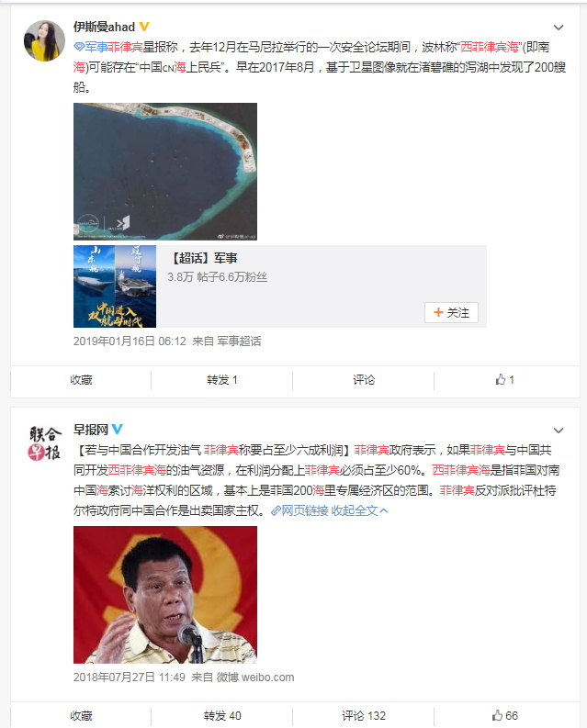Like the first post showing 1 like

[x=505, y=380]
